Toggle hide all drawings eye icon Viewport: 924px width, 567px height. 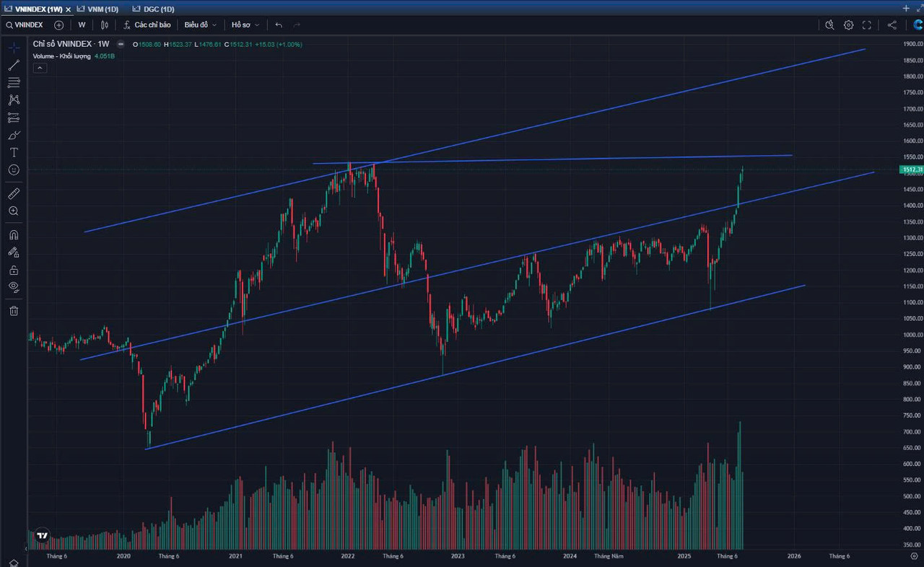pyautogui.click(x=14, y=287)
